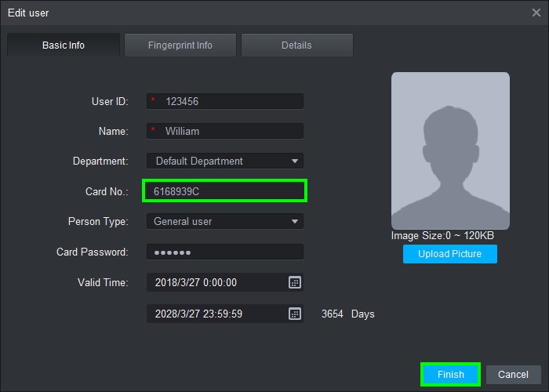Image resolution: width=549 pixels, height=392 pixels.
Task: Open the Fingerprint Info tab
Action: coord(180,45)
